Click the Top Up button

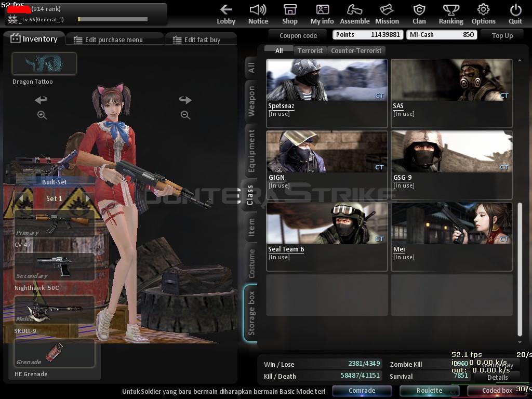(502, 35)
